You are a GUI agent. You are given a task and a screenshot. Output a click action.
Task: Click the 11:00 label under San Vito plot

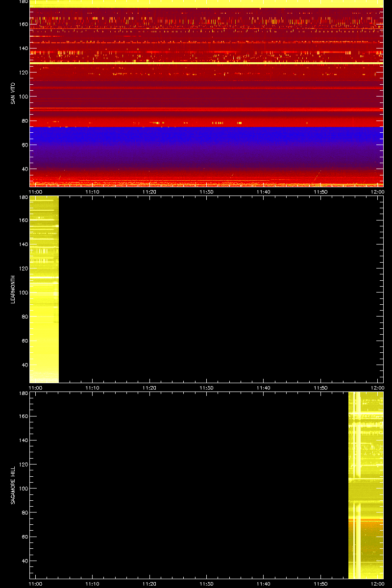pos(36,192)
